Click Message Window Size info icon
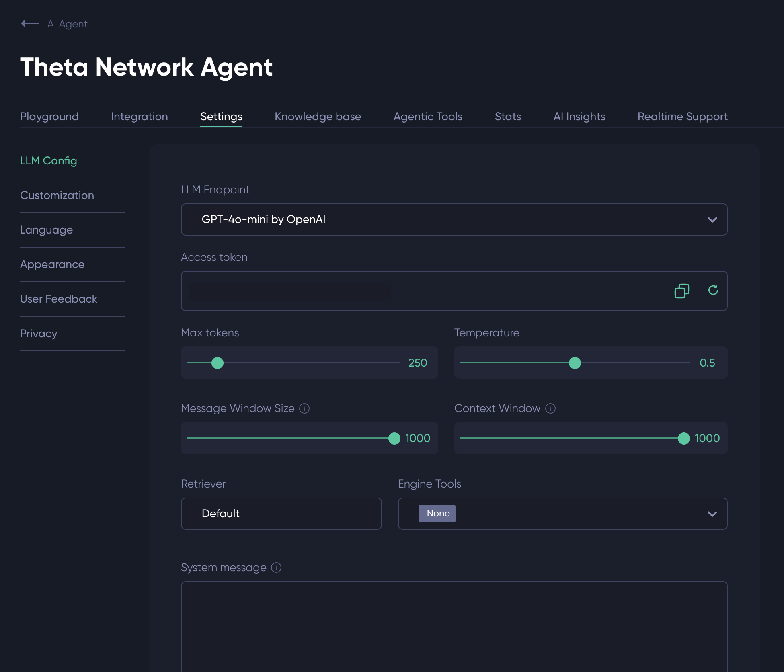This screenshot has height=672, width=784. pos(304,408)
